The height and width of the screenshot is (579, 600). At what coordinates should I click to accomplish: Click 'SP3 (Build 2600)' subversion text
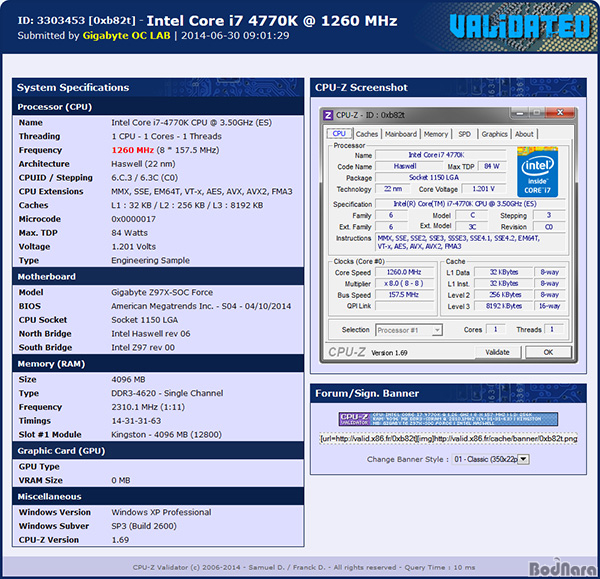coord(143,526)
